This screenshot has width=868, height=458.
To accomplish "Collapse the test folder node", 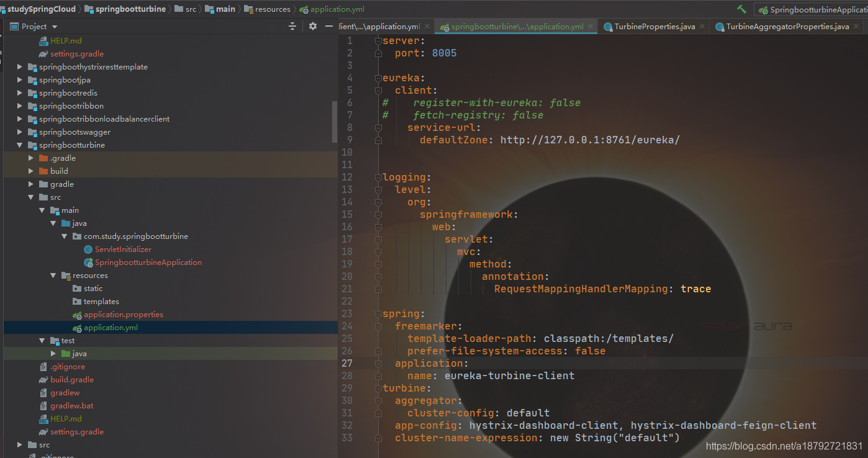I will pos(42,341).
